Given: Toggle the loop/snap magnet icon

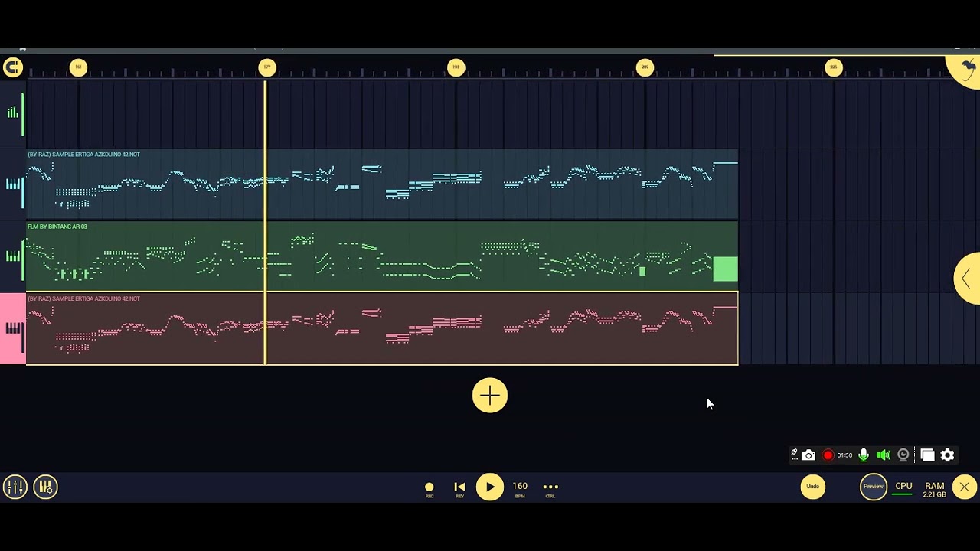Looking at the screenshot, I should coord(12,67).
